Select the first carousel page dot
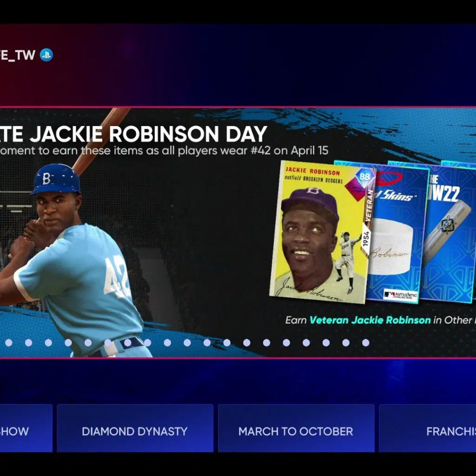Image resolution: width=476 pixels, height=476 pixels. pos(8,343)
